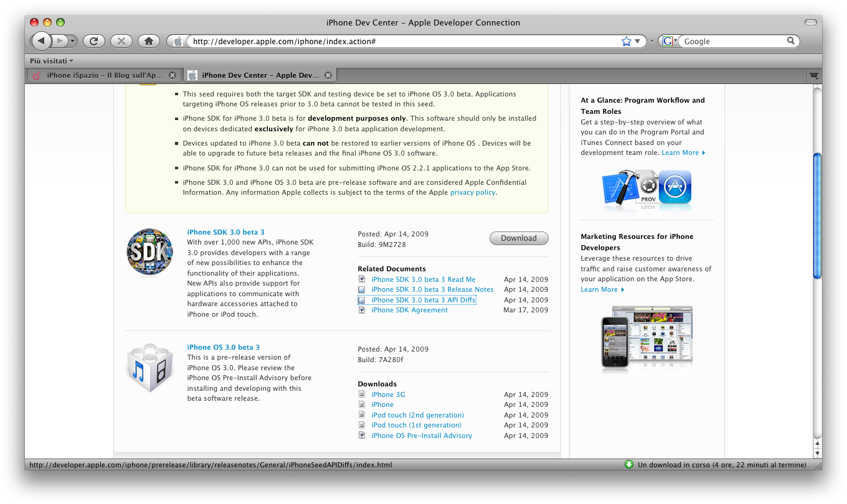Click the 'Build: 7A280f' text
Viewport: 847px width, 504px height.
[x=381, y=360]
